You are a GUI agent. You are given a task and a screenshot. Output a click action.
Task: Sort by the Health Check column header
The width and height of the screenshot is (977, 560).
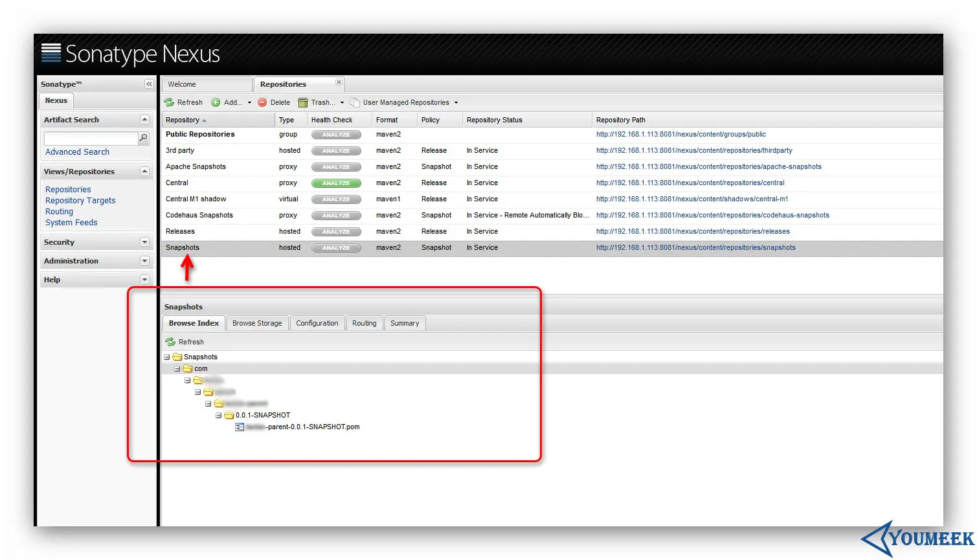[340, 120]
